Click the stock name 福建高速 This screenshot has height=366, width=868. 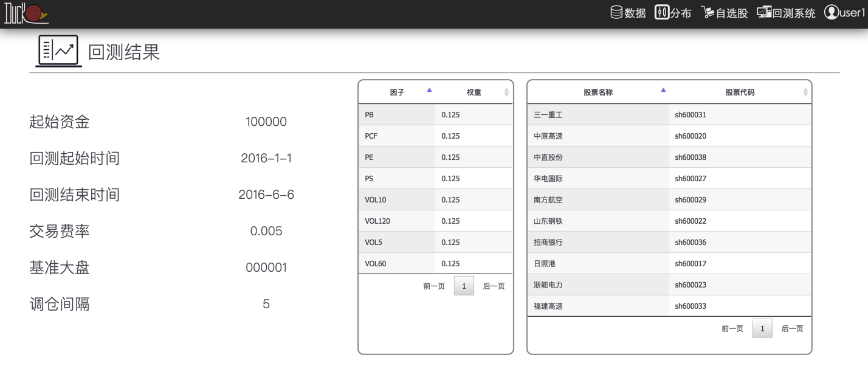[x=548, y=306]
